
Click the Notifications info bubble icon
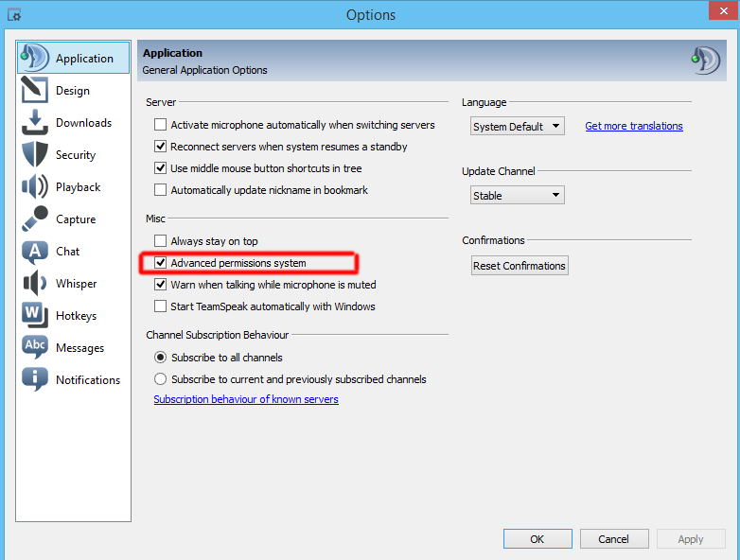point(34,379)
